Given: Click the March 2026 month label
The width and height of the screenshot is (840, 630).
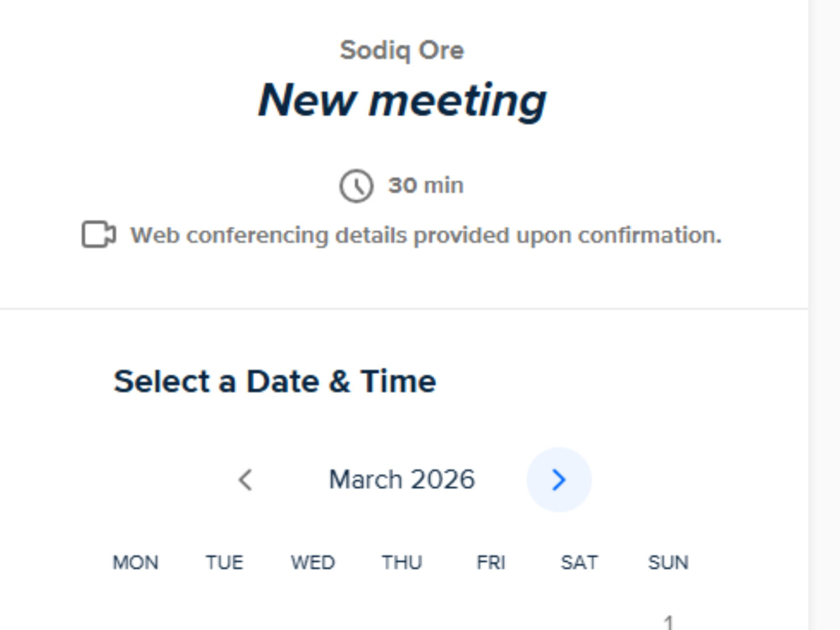Looking at the screenshot, I should click(x=402, y=480).
